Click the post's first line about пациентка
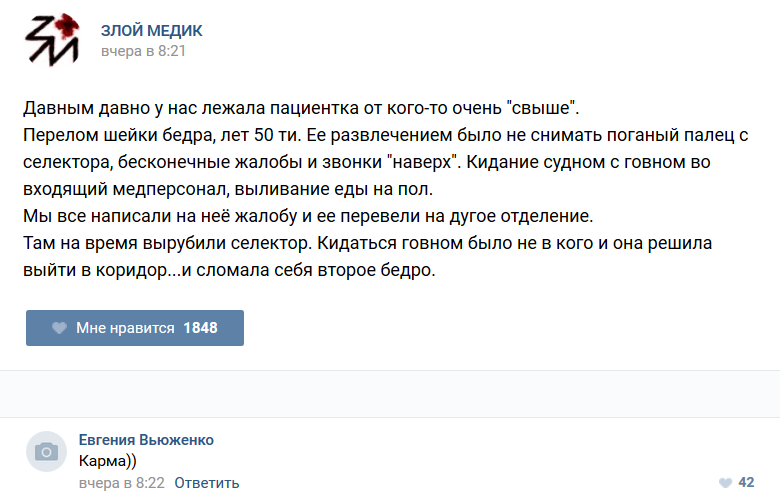The height and width of the screenshot is (498, 780). pyautogui.click(x=301, y=107)
